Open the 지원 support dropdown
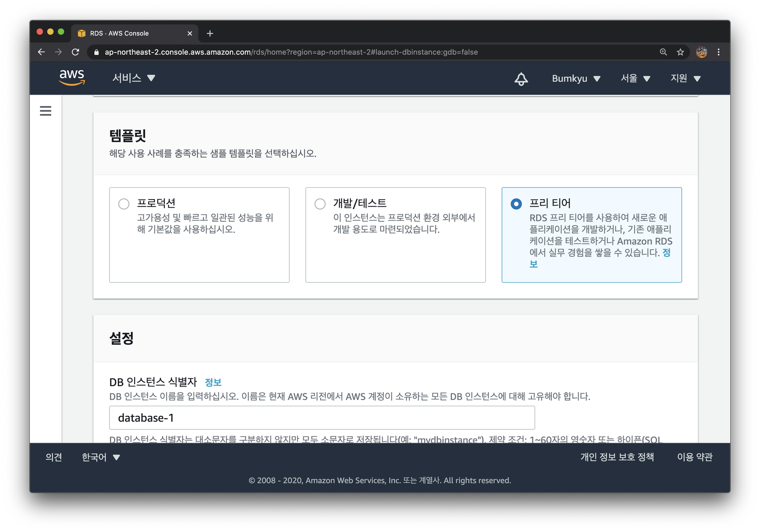The height and width of the screenshot is (532, 760). [686, 79]
